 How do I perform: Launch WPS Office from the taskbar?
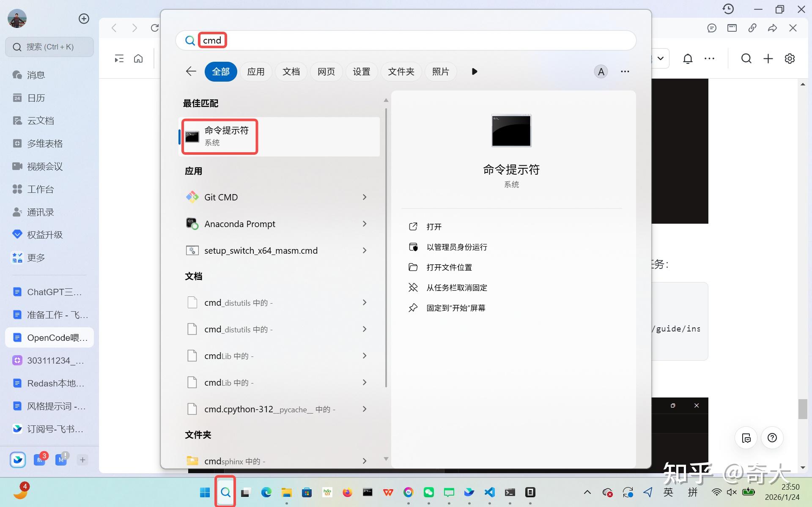pos(388,492)
